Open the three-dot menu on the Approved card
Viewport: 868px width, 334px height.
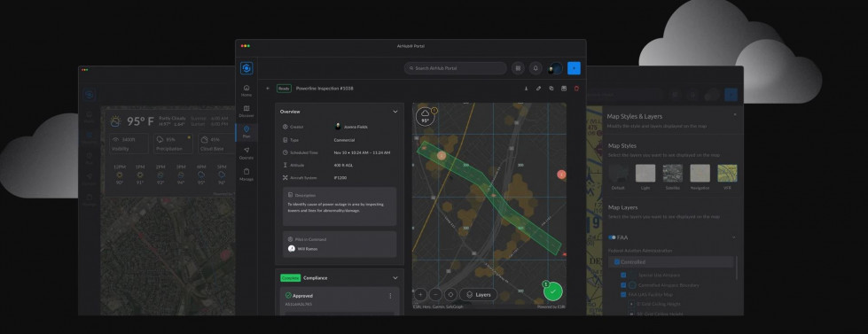(x=390, y=296)
